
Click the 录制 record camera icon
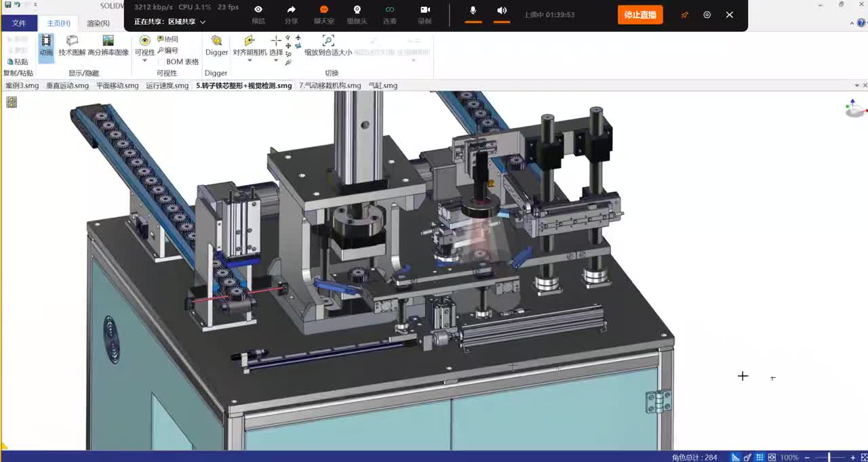(425, 10)
